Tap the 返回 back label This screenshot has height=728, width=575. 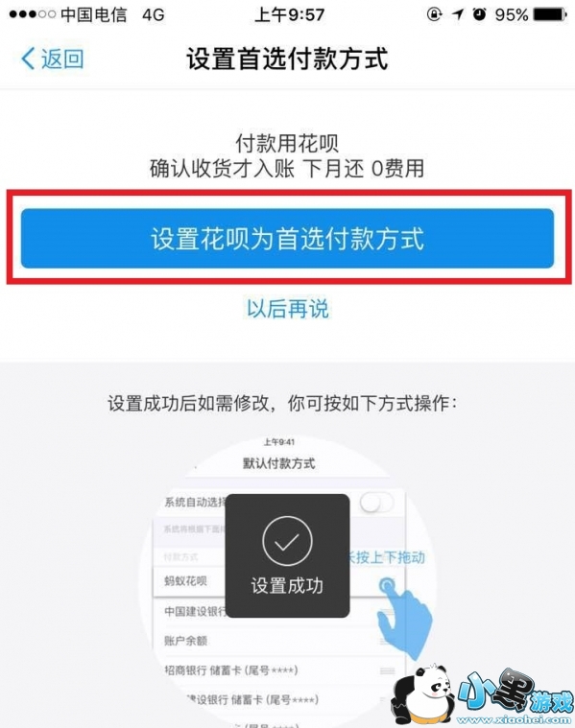coord(62,59)
